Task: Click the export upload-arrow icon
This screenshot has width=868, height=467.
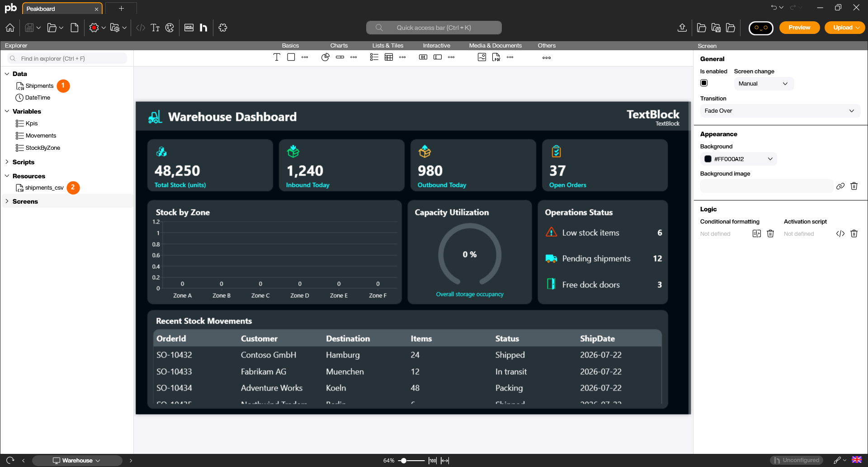Action: coord(682,28)
